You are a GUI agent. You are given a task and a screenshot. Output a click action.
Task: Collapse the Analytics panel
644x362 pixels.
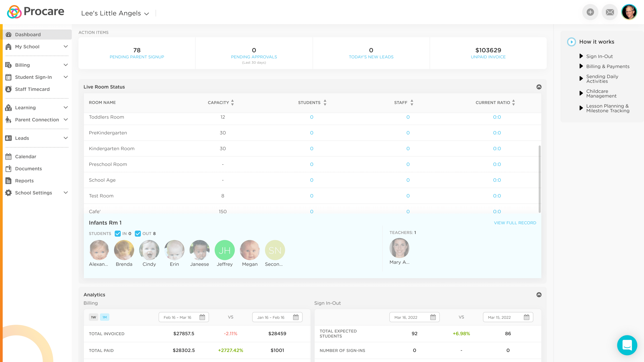pyautogui.click(x=539, y=295)
